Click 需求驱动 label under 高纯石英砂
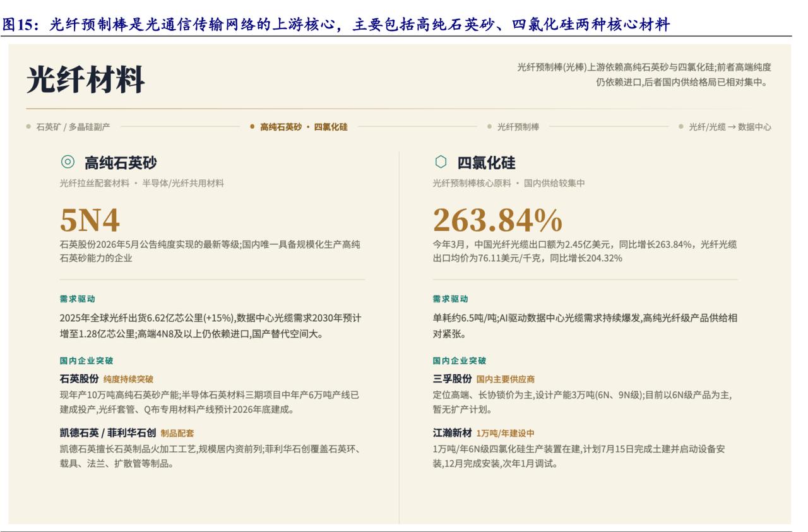808x532 pixels. pos(78,299)
